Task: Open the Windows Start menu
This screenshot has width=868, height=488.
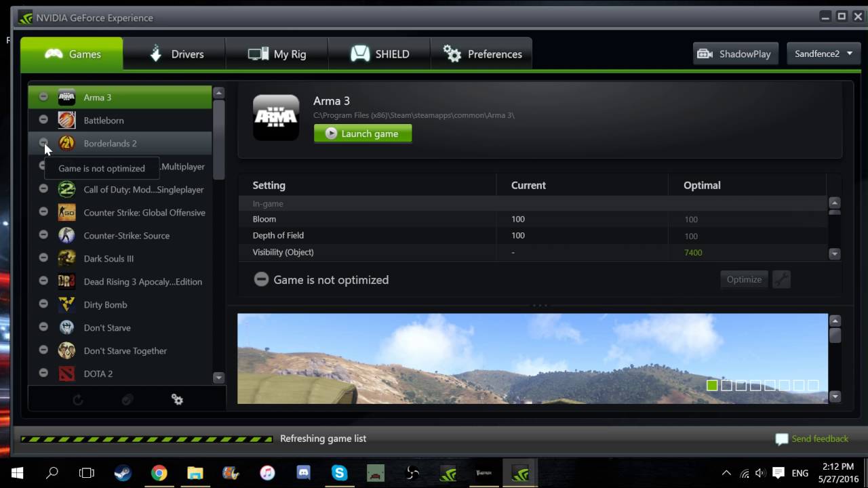Action: tap(17, 473)
